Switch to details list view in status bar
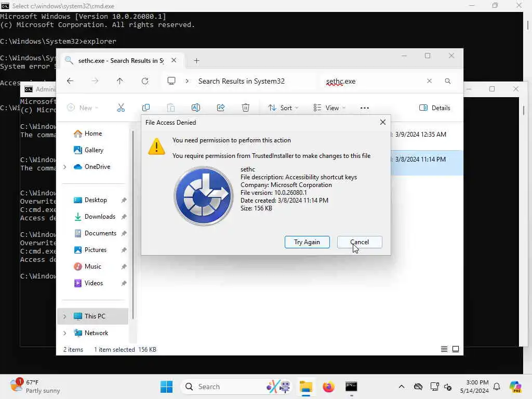 [444, 349]
